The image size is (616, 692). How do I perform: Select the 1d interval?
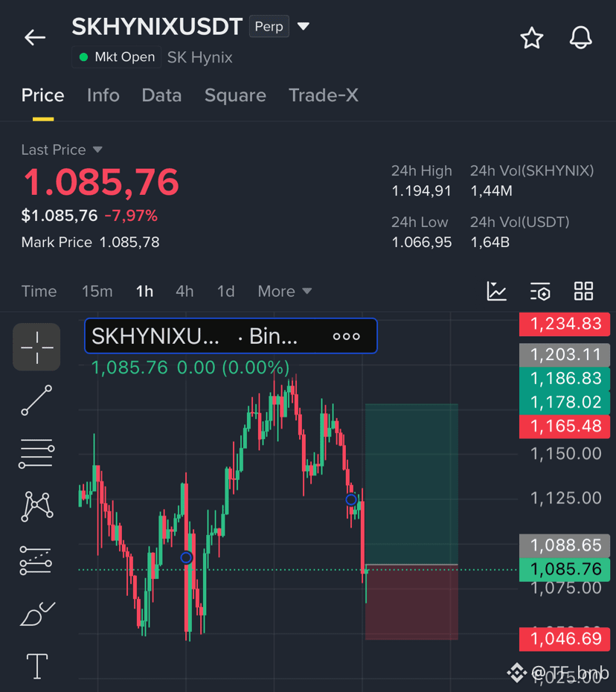click(x=225, y=291)
